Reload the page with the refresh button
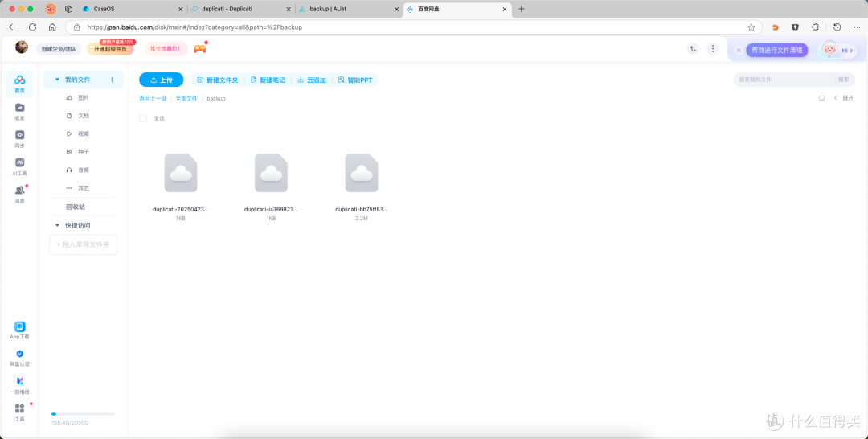 33,27
